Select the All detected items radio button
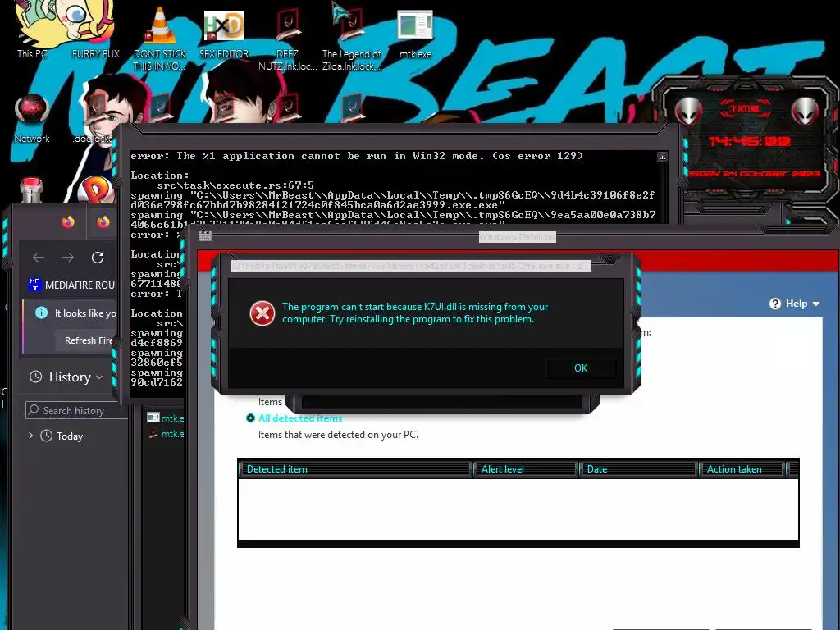The height and width of the screenshot is (630, 840). (250, 418)
